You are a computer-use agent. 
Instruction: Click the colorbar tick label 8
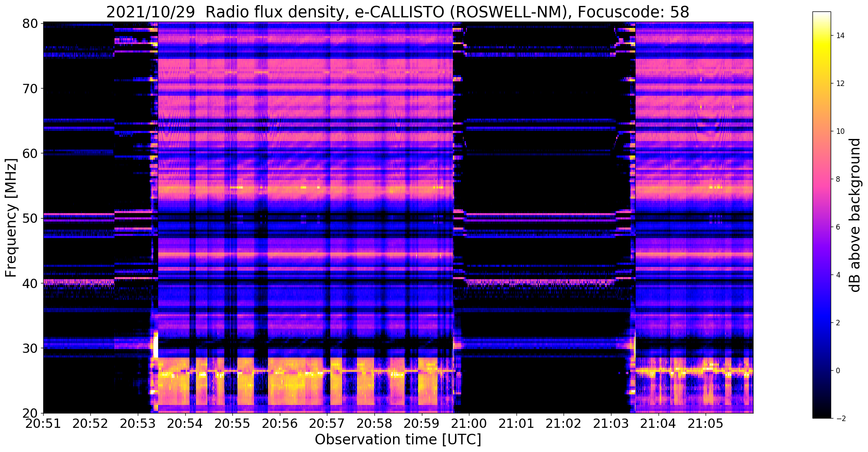click(x=837, y=179)
